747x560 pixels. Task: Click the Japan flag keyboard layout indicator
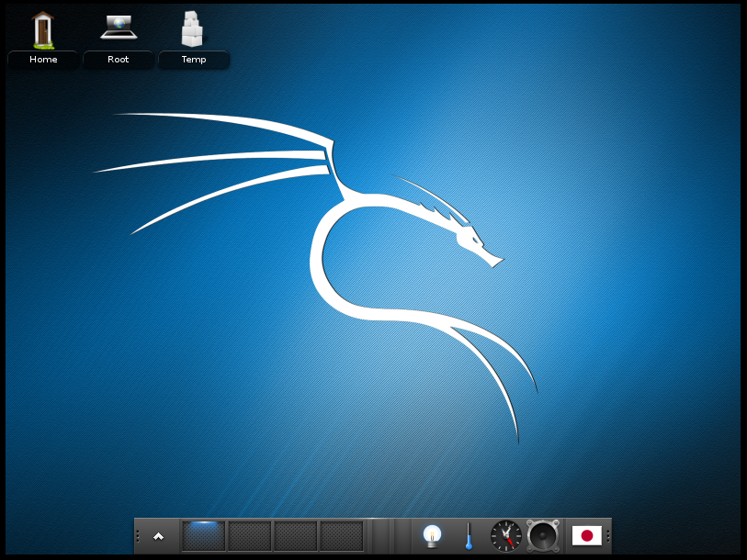coord(586,536)
